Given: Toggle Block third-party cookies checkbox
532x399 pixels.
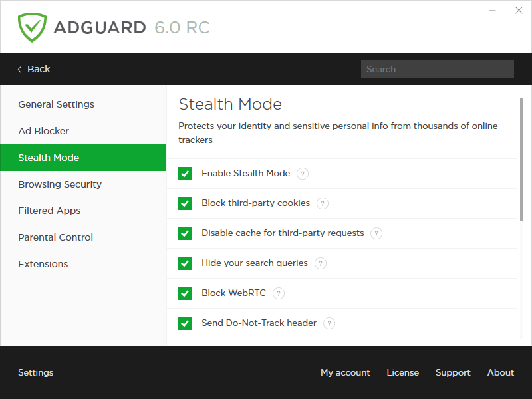Looking at the screenshot, I should pos(185,203).
